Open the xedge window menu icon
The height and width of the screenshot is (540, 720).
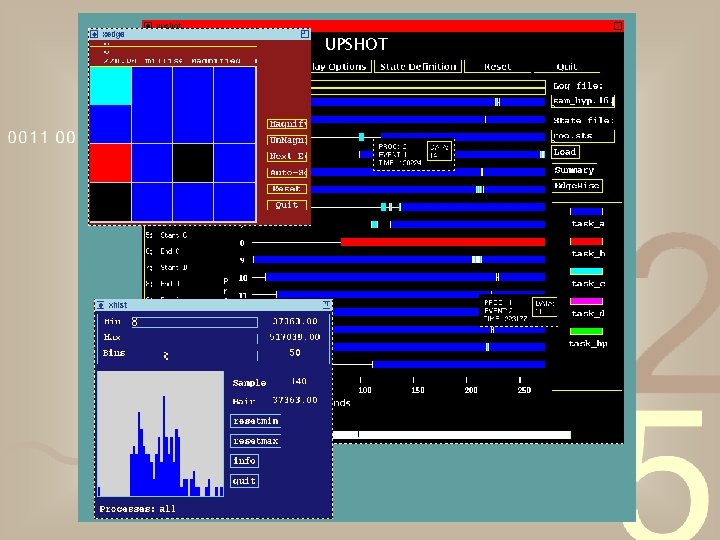[x=94, y=34]
